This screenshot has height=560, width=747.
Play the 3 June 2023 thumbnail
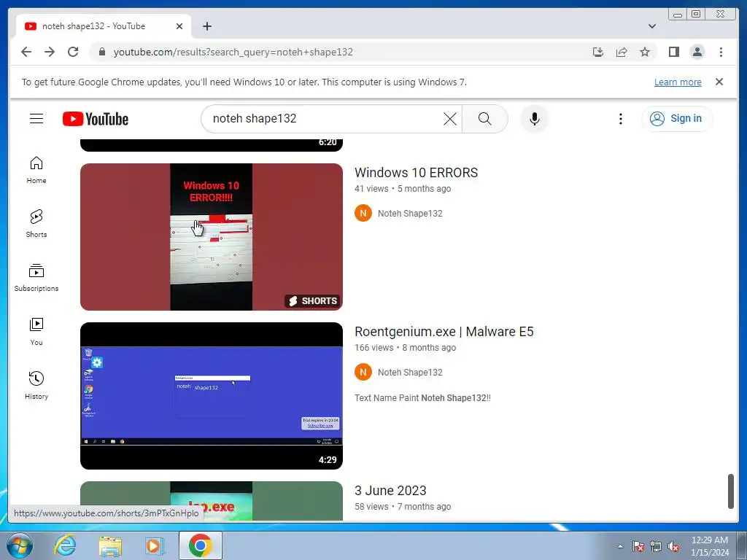[x=211, y=501]
